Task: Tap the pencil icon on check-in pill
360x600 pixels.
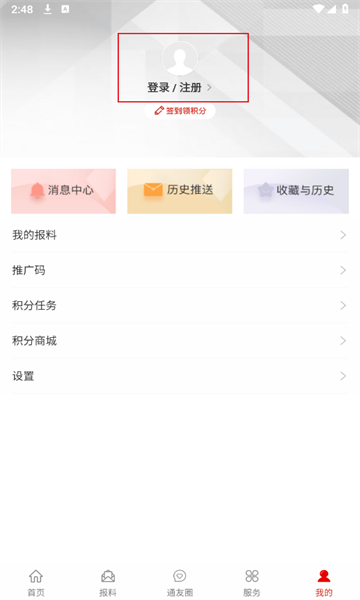Action: (x=159, y=111)
